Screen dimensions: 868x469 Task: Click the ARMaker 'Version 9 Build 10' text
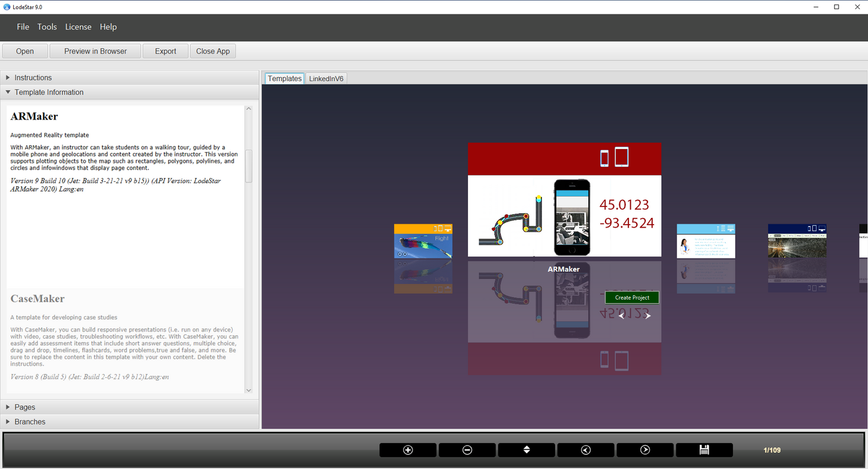click(x=115, y=184)
